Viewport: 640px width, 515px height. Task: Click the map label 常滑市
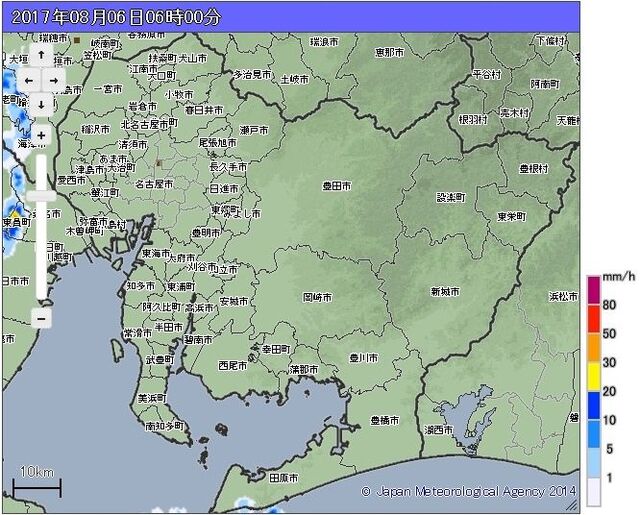[x=138, y=333]
